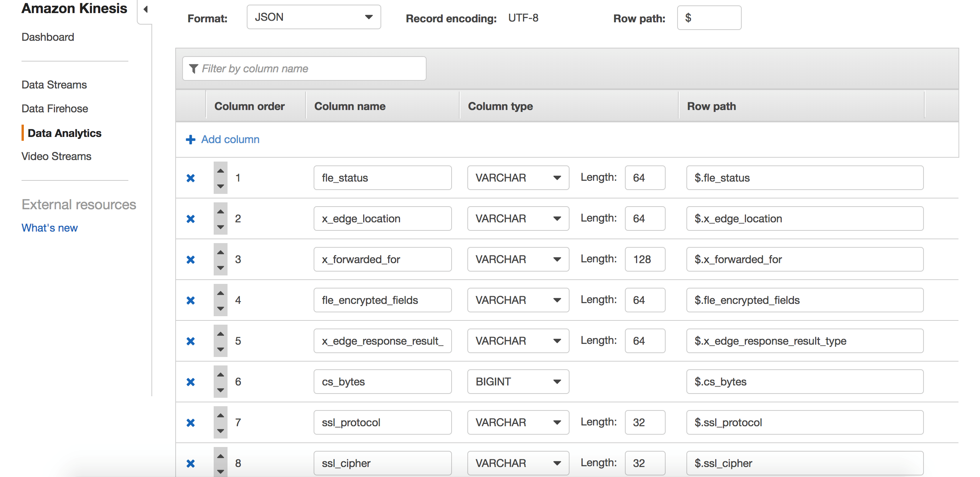Collapse the Amazon Kinesis sidebar arrow
980x477 pixels.
[146, 9]
